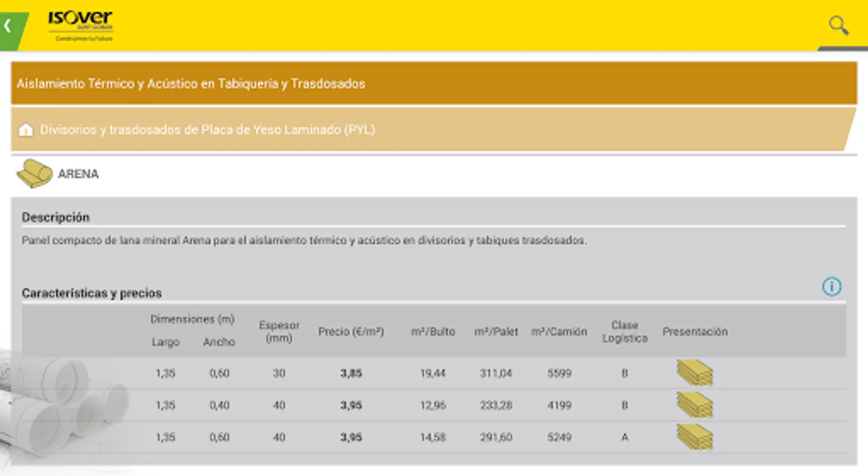
Task: Click the ARENA product roll icon
Action: click(x=34, y=173)
